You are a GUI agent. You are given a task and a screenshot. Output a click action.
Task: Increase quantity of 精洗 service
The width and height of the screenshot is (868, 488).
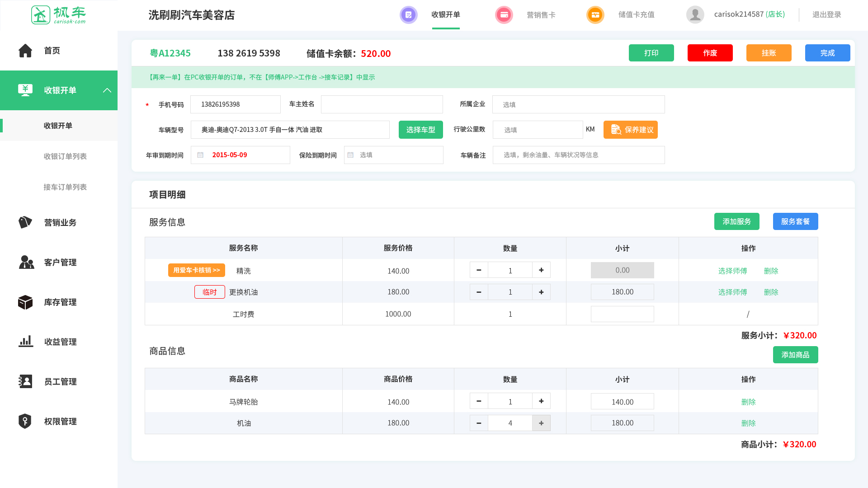(x=541, y=270)
